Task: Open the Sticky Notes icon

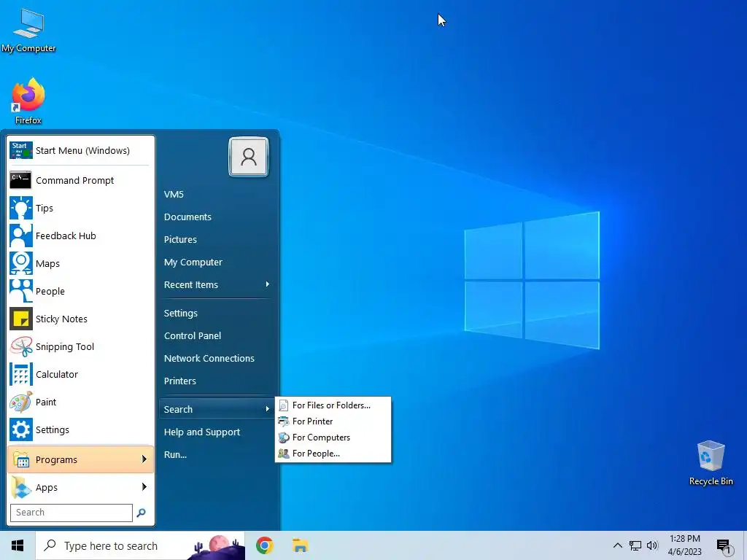Action: [21, 319]
